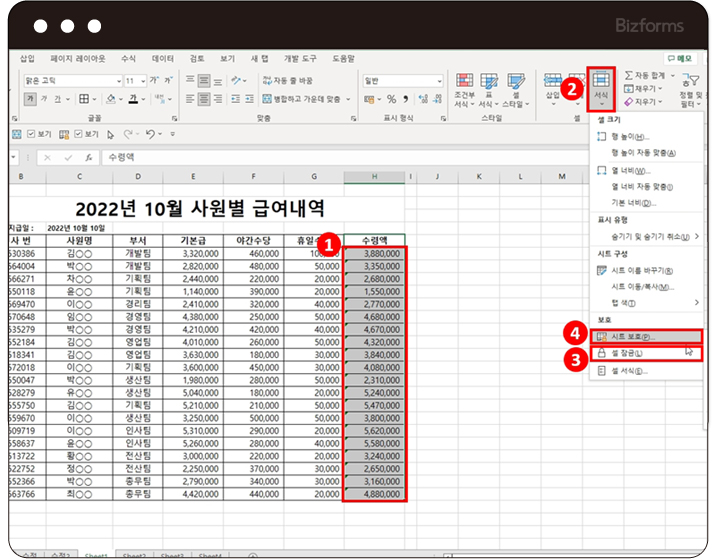
Task: Click the percent style icon
Action: pyautogui.click(x=391, y=99)
